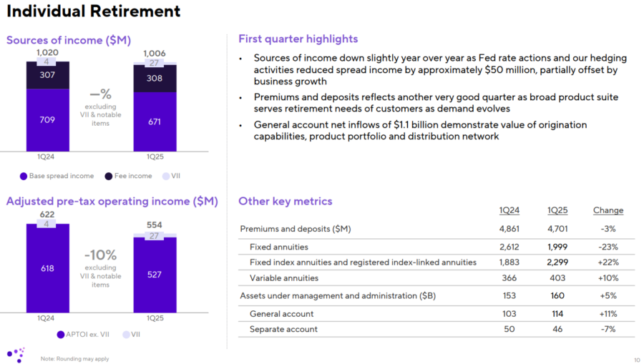Viewport: 644px width, 364px height.
Task: Click VII legend dot under Adjusted pre-tax chart
Action: [127, 334]
